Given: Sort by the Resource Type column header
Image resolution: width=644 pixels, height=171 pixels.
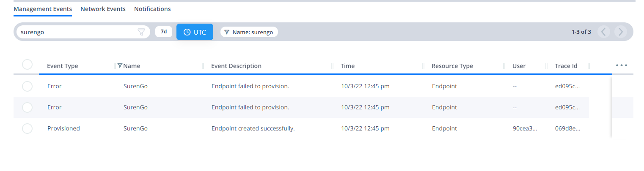Looking at the screenshot, I should click(452, 66).
